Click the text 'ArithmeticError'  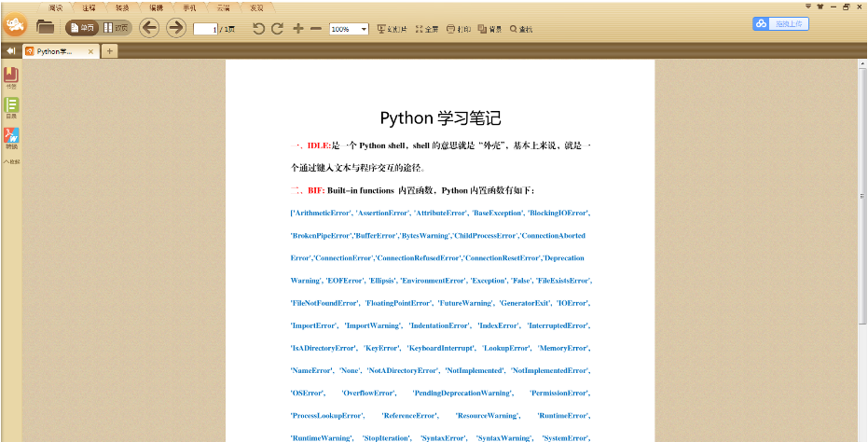tap(321, 214)
